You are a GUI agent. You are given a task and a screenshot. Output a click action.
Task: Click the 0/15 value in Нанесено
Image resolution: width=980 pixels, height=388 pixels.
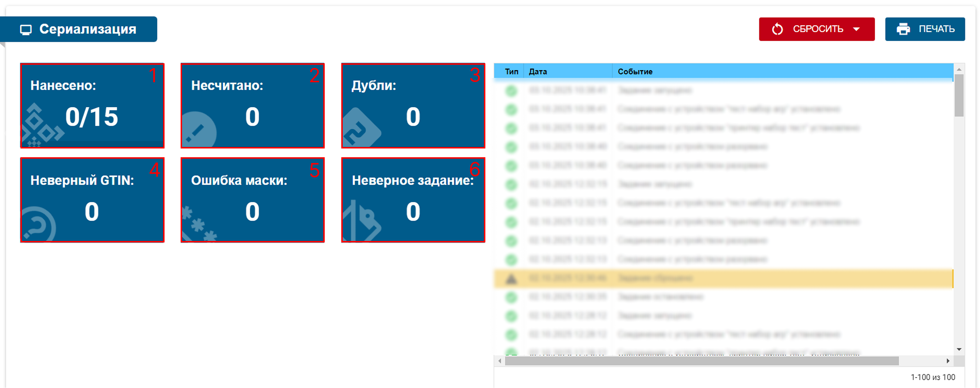coord(92,117)
